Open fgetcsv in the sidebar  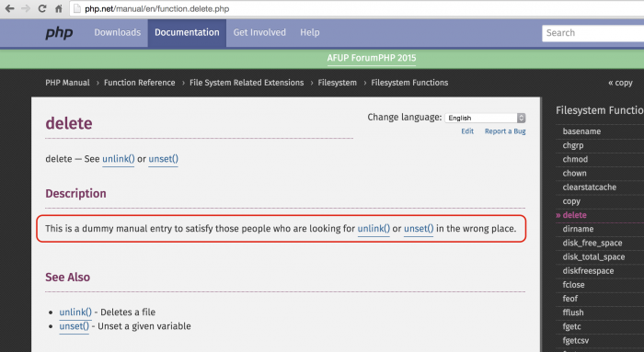(575, 341)
